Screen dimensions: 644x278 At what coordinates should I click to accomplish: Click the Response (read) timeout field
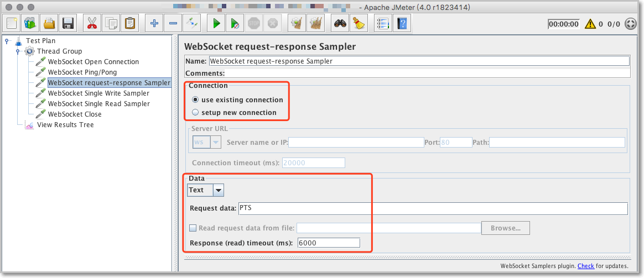point(329,243)
